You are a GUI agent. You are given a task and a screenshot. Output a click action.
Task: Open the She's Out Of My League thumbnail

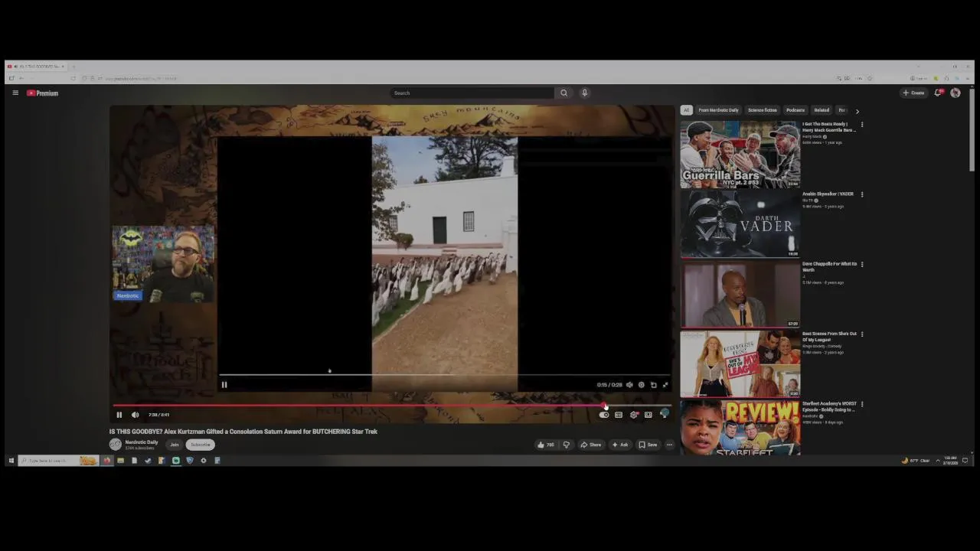(740, 364)
